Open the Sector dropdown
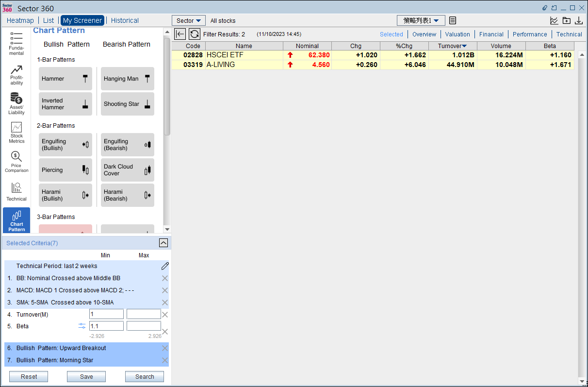The width and height of the screenshot is (588, 387). tap(189, 20)
